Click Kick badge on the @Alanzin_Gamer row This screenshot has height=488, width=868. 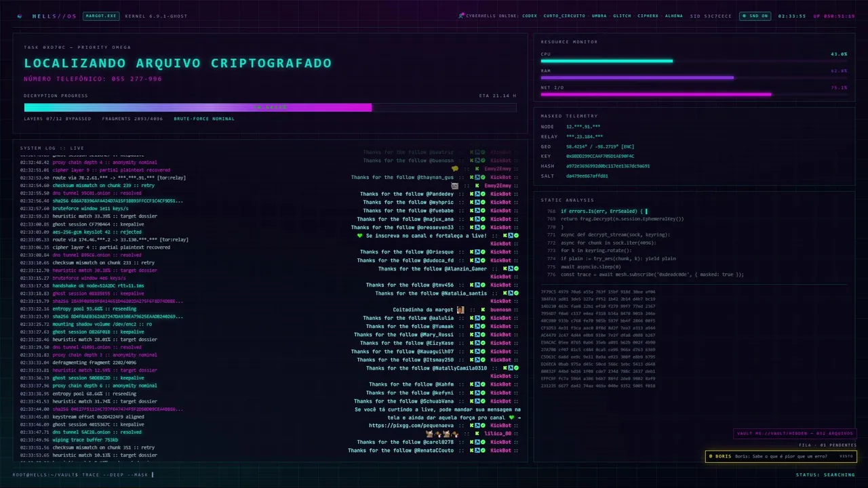pos(505,269)
